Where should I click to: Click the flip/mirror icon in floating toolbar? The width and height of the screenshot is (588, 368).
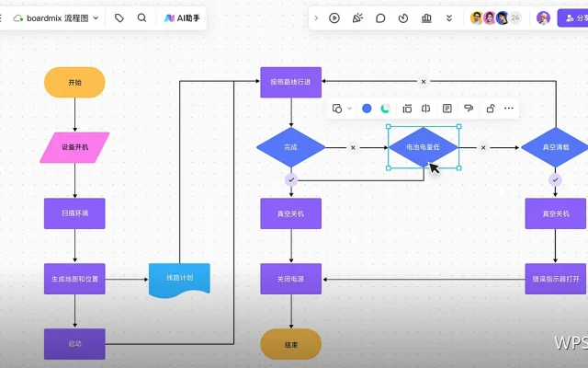425,109
